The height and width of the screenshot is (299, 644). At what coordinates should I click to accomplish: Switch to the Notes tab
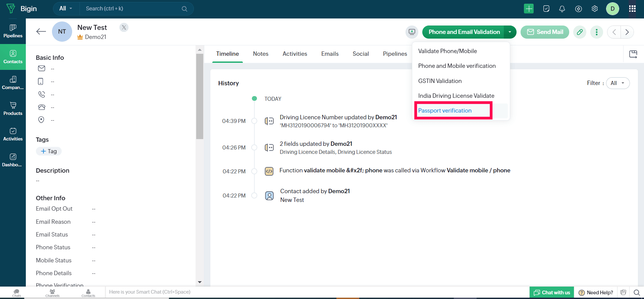[x=261, y=54]
